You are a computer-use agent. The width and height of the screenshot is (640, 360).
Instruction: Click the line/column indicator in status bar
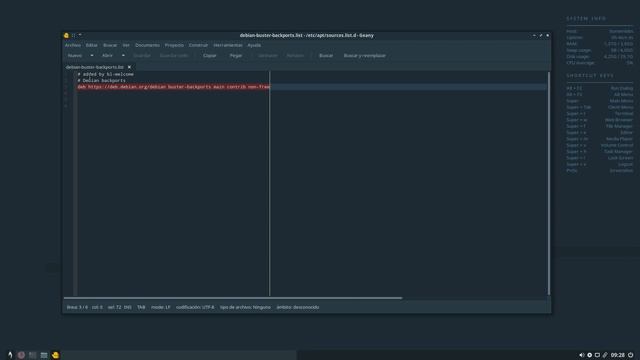(x=85, y=307)
